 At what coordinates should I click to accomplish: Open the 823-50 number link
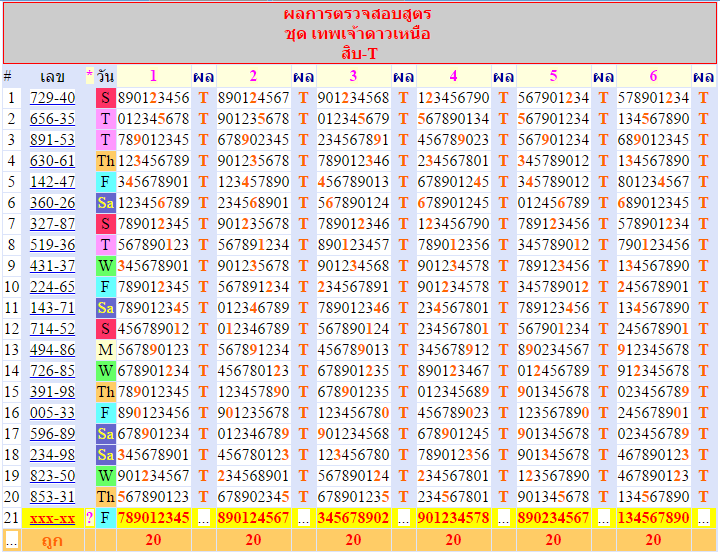coord(52,476)
